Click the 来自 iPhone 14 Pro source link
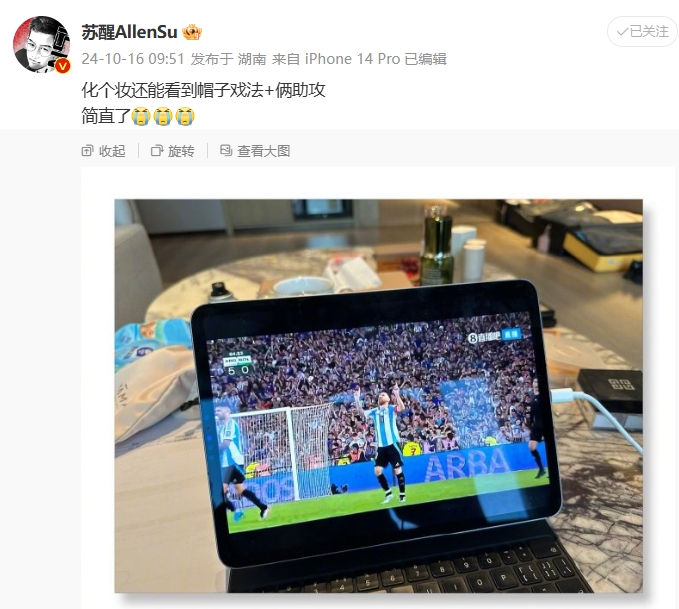Image resolution: width=679 pixels, height=609 pixels. coord(336,59)
